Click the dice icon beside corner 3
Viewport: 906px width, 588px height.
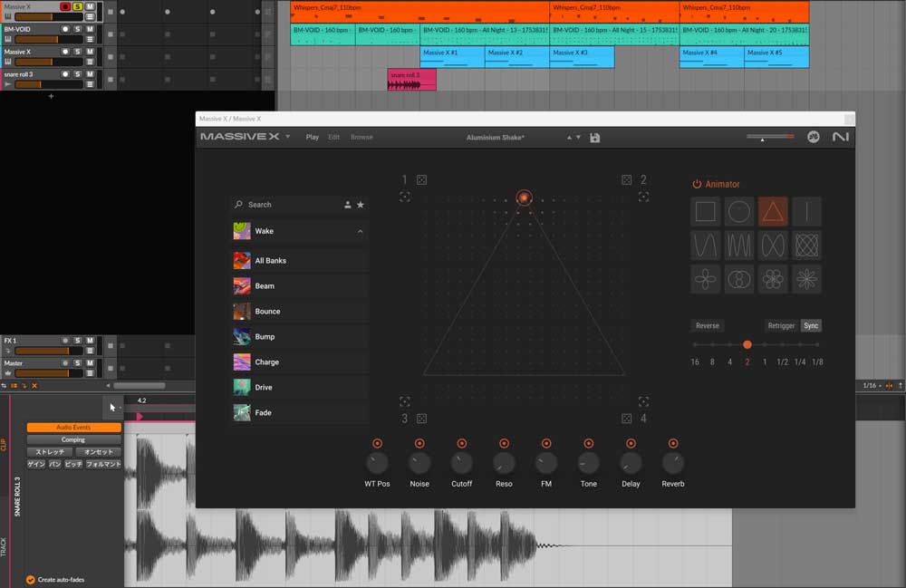point(422,419)
